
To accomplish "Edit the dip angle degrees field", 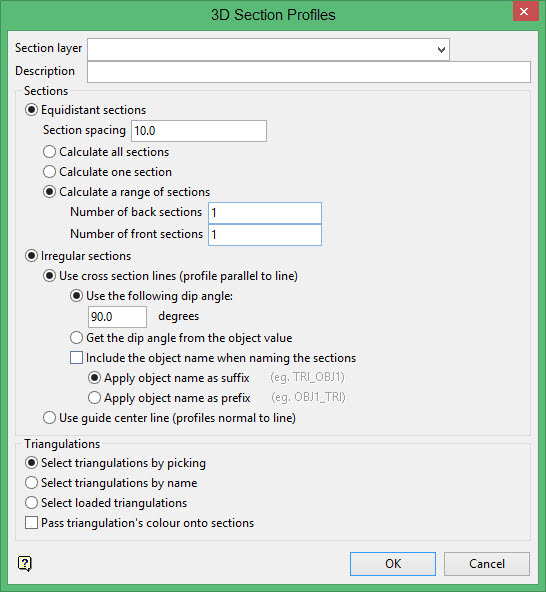I will [x=117, y=316].
